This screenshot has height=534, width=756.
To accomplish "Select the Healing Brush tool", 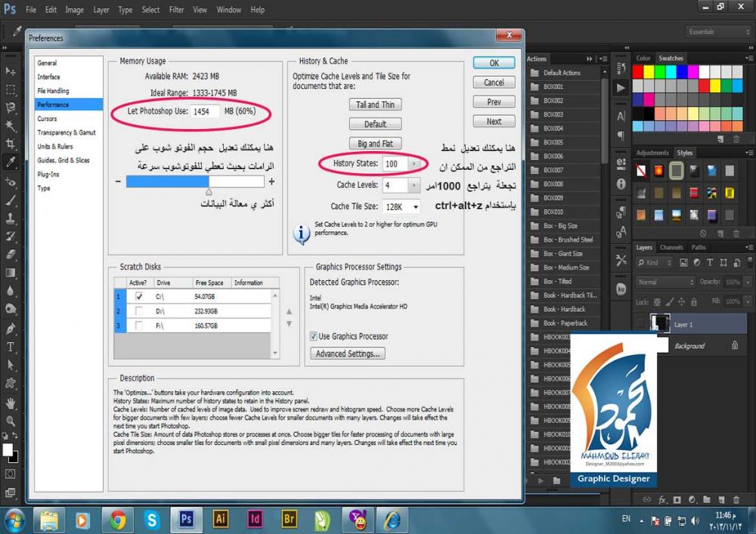I will coord(10,181).
